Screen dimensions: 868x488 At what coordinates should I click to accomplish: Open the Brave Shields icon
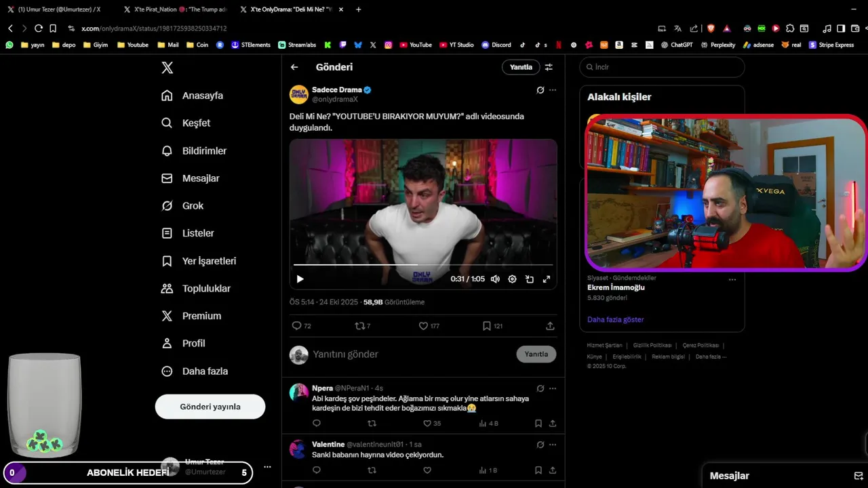(711, 28)
